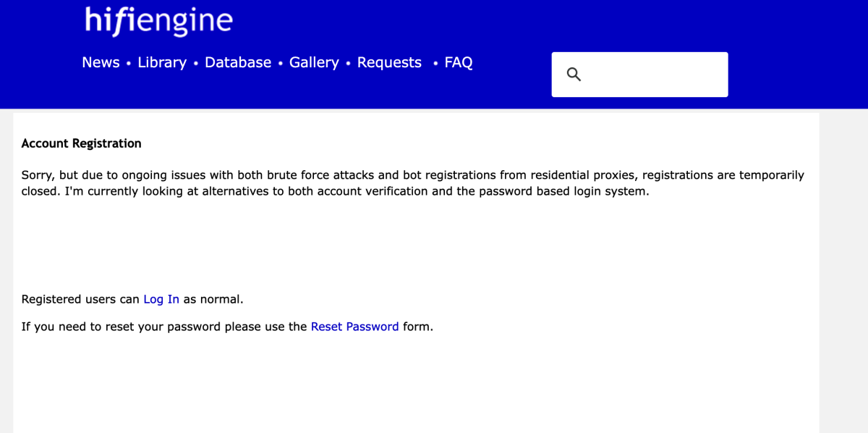Select Gallery in the navigation bar
Screen dimensions: 868x433
click(x=314, y=63)
